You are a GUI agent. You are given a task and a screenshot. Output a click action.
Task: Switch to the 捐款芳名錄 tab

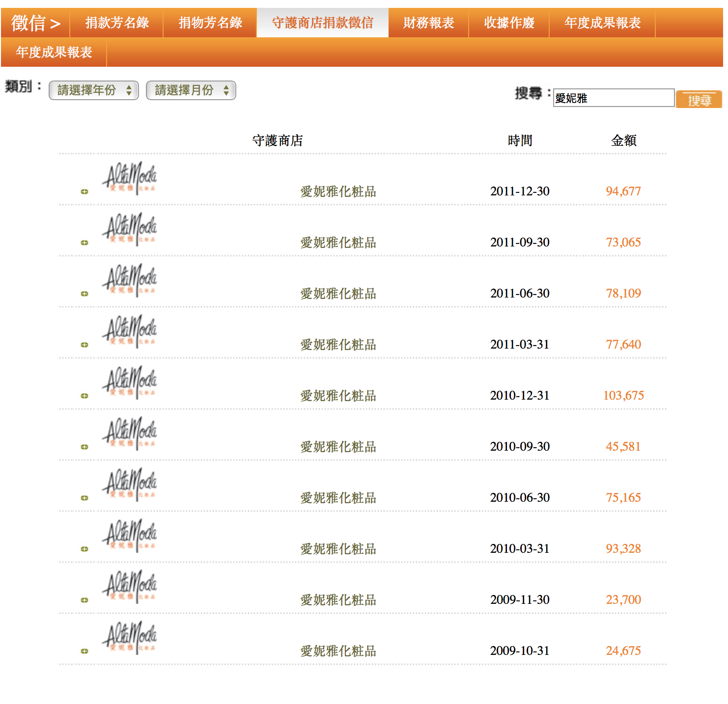tap(117, 23)
